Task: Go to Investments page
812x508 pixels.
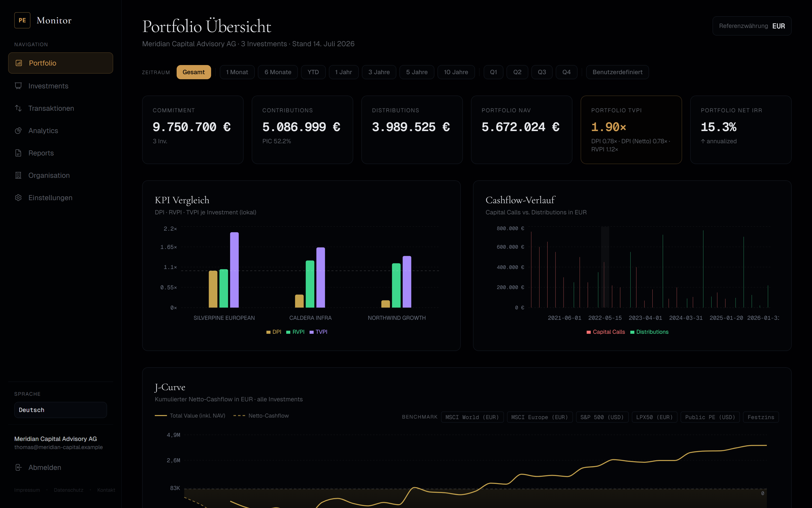Action: (x=60, y=86)
